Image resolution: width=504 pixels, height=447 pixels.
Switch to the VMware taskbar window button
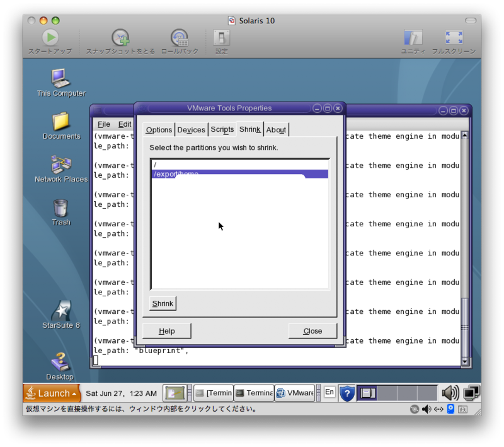pyautogui.click(x=294, y=393)
